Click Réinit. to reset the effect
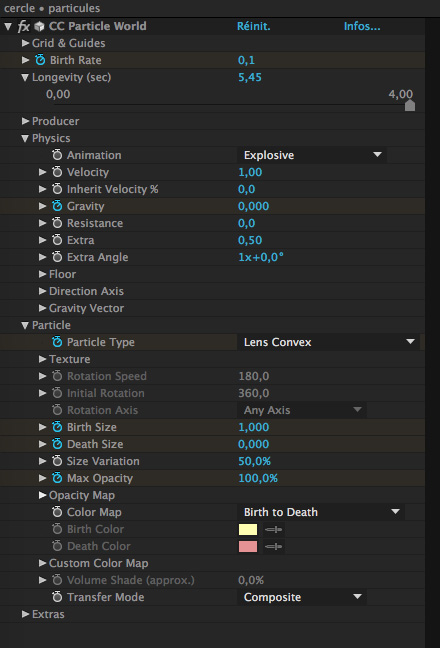This screenshot has width=440, height=648. tap(253, 26)
